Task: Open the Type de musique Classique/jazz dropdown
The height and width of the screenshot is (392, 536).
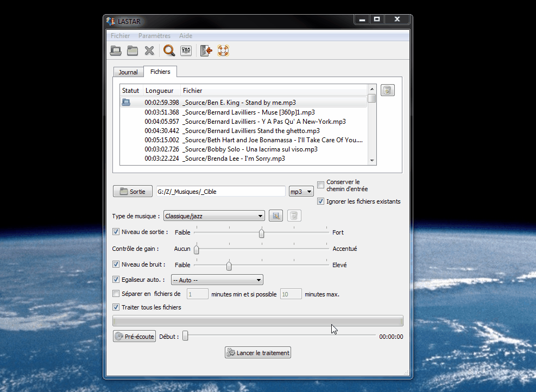Action: 214,216
